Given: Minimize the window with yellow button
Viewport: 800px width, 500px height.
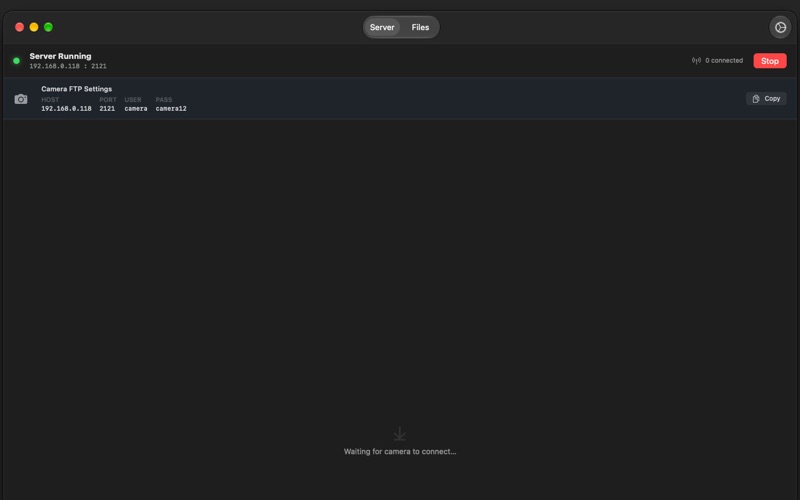Looking at the screenshot, I should tap(34, 27).
